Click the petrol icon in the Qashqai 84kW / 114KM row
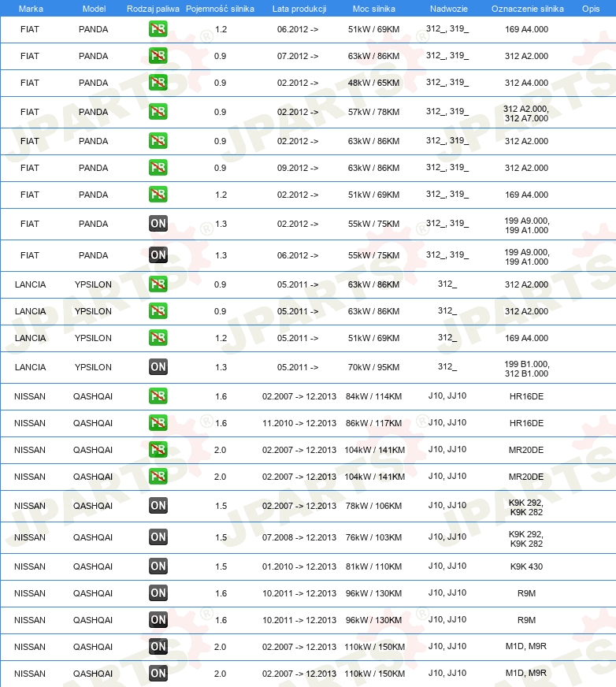Viewport: 616px width, 687px height. click(158, 396)
